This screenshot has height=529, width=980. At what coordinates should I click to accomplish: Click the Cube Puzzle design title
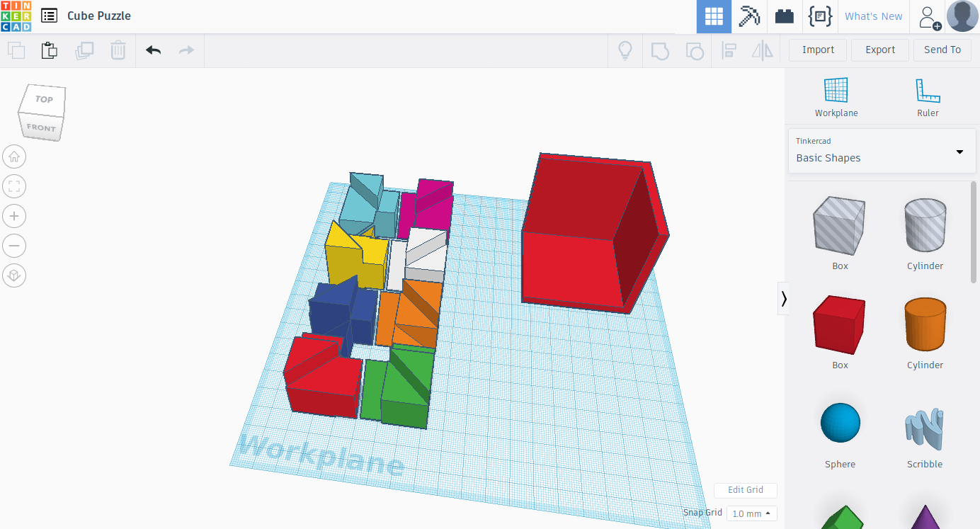coord(99,16)
